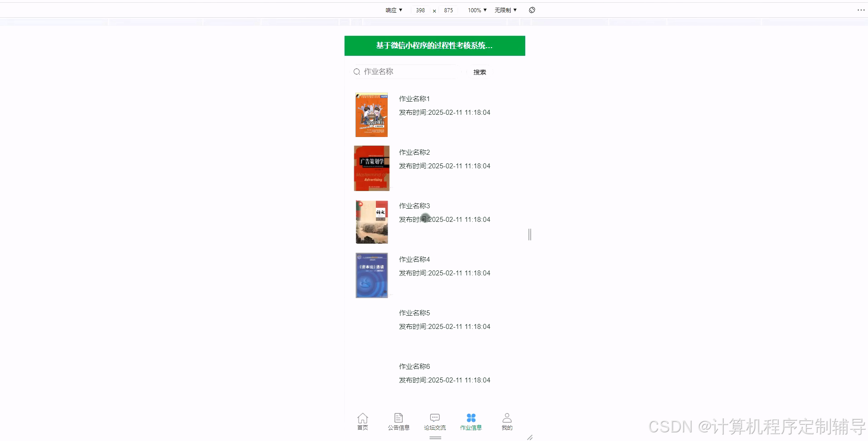
Task: Click the 搜索 search button
Action: coord(479,71)
